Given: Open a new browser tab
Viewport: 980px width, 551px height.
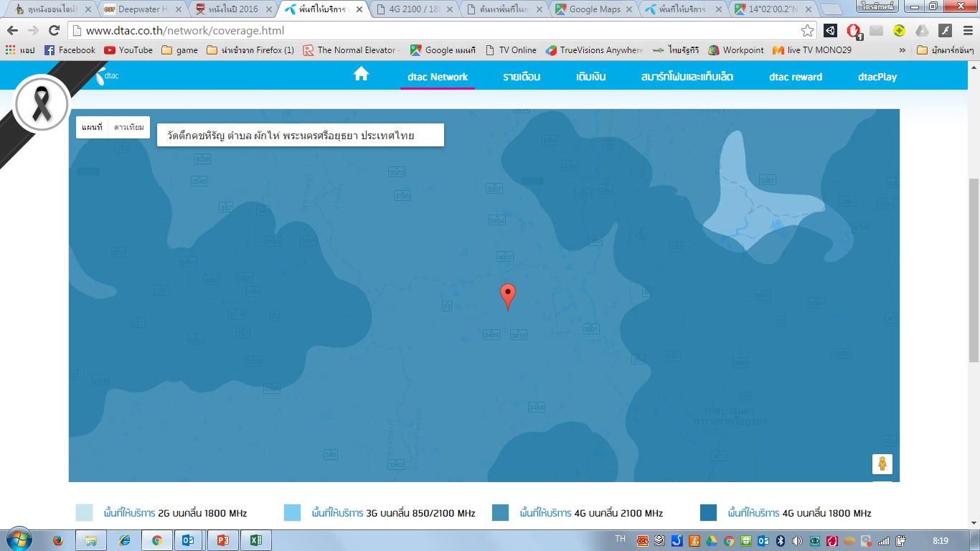Looking at the screenshot, I should click(831, 10).
